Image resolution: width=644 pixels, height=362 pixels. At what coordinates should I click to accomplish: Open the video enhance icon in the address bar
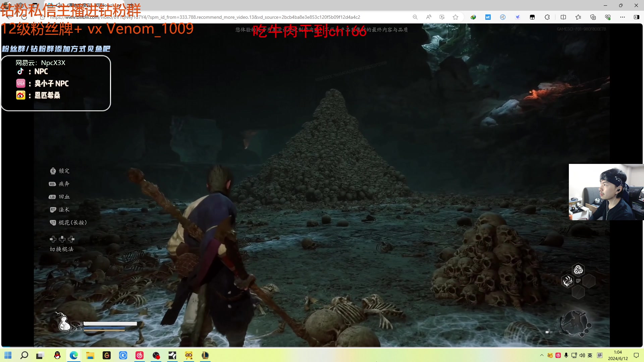pyautogui.click(x=442, y=17)
